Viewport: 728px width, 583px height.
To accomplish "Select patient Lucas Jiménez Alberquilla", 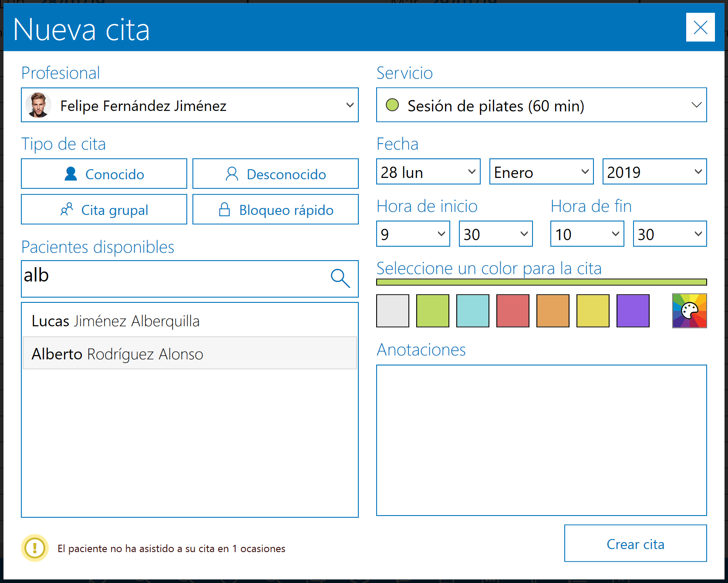I will [116, 321].
